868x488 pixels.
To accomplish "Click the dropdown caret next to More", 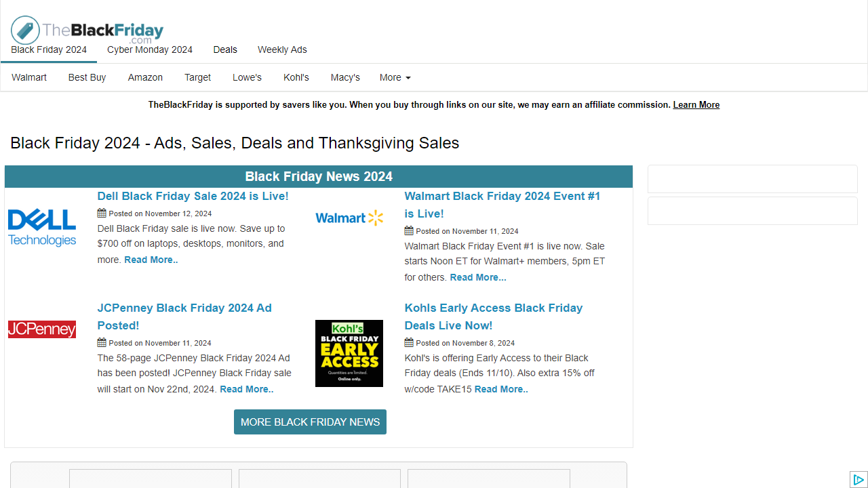I will 408,79.
